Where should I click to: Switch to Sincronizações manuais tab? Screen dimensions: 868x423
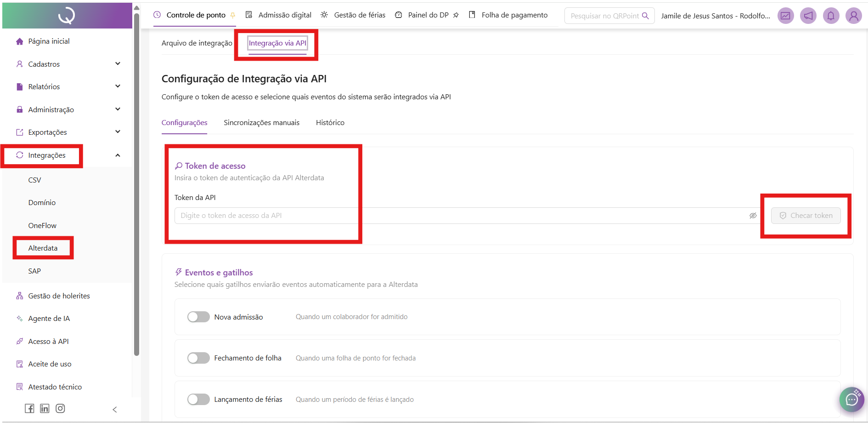pyautogui.click(x=261, y=123)
